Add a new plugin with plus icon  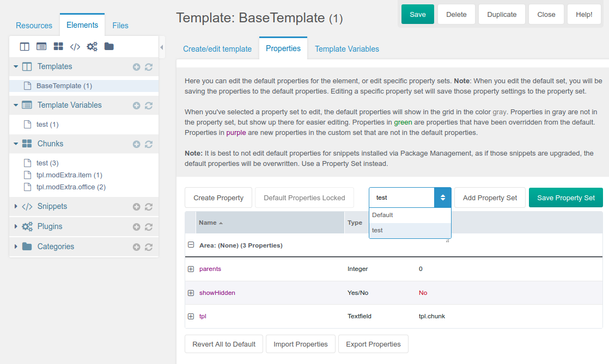[136, 227]
